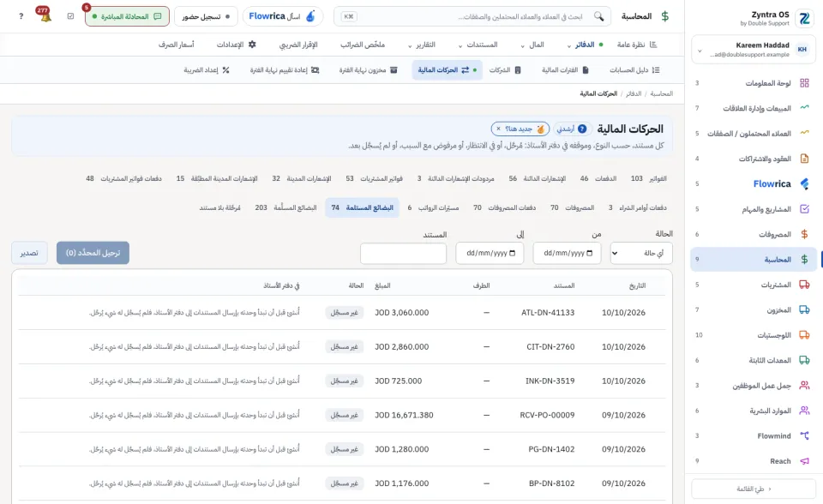Click the تصدير export button
This screenshot has height=504, width=823.
point(29,253)
